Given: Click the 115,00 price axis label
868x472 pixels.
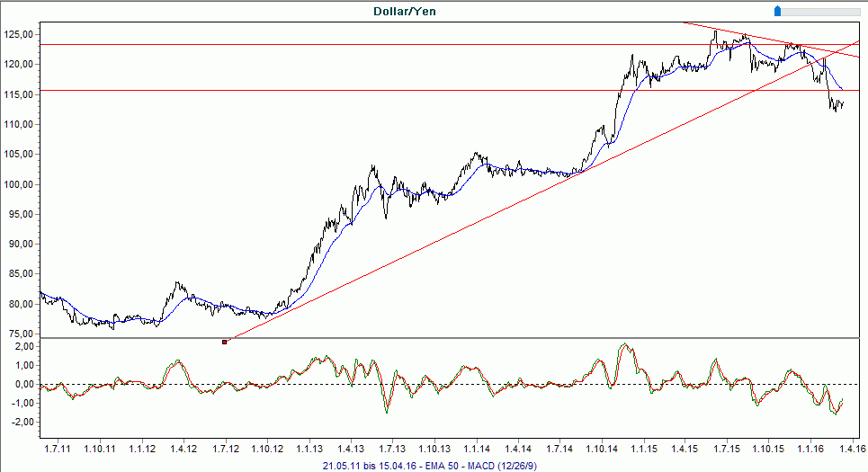Looking at the screenshot, I should pos(19,94).
